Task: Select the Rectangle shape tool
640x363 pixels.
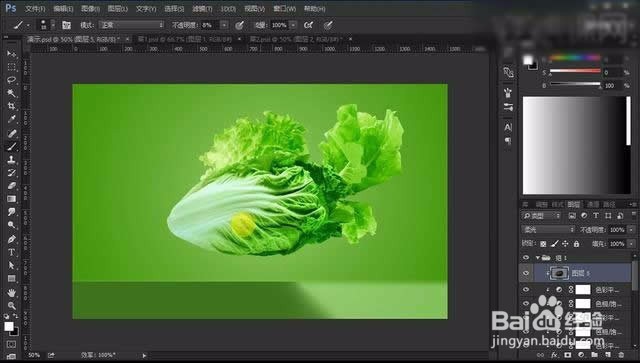Action: (x=11, y=278)
